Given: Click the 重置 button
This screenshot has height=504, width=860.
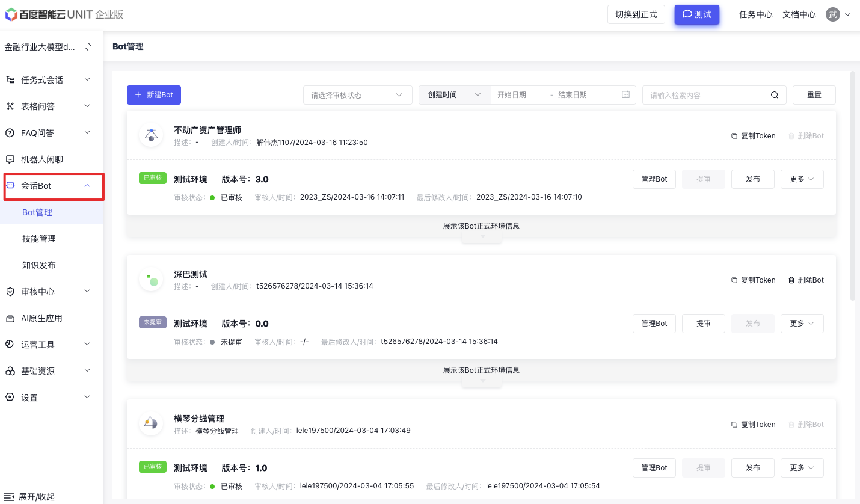Looking at the screenshot, I should click(814, 95).
